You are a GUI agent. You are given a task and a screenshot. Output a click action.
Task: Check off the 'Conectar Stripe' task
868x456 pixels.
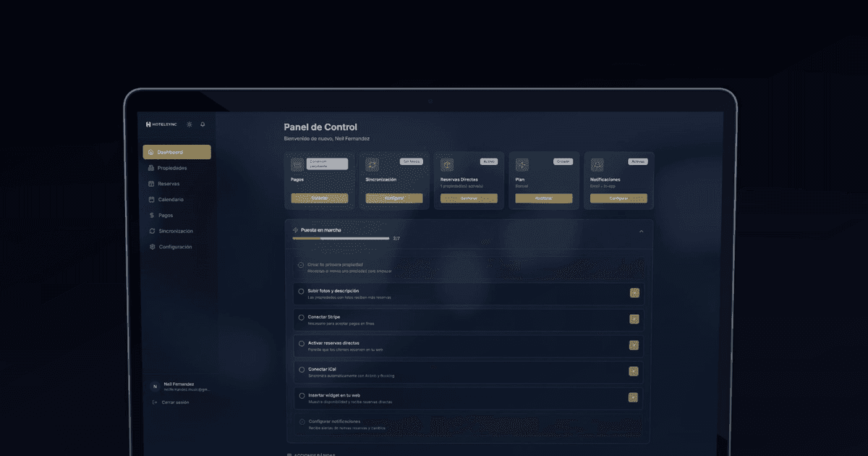pyautogui.click(x=302, y=316)
